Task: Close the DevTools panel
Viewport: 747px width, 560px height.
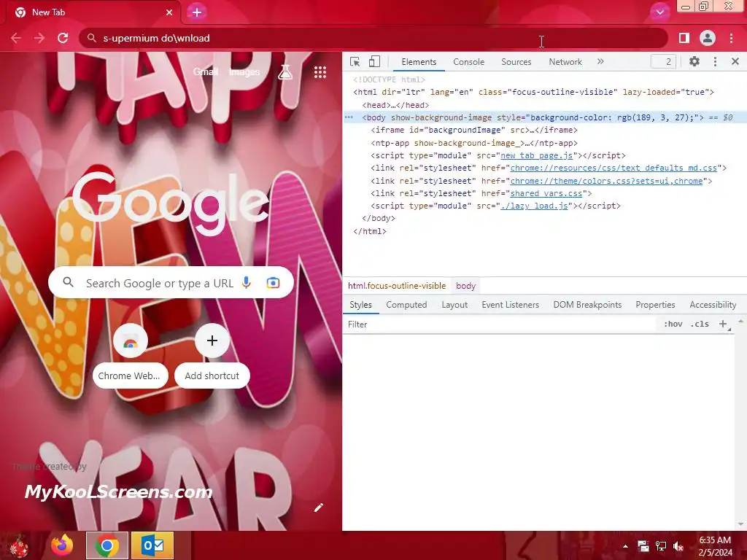Action: 735,61
